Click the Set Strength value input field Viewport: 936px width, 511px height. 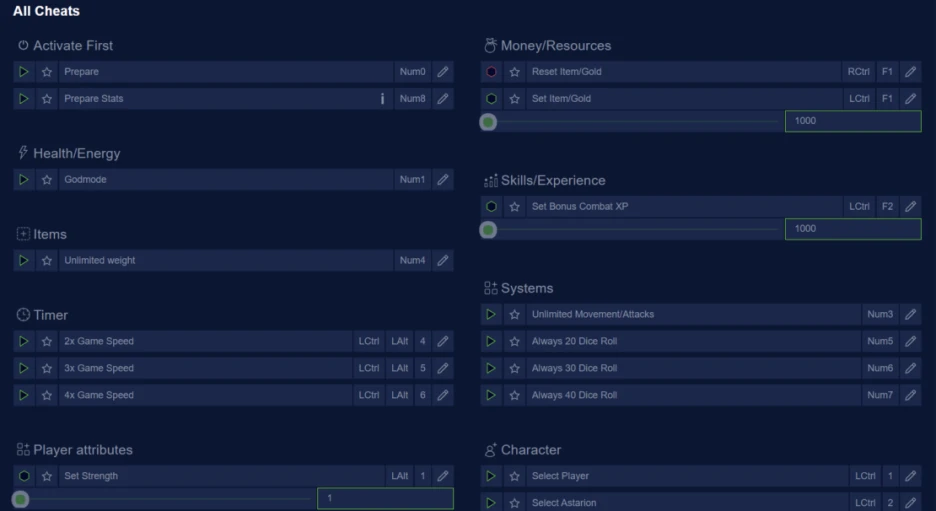pyautogui.click(x=385, y=498)
